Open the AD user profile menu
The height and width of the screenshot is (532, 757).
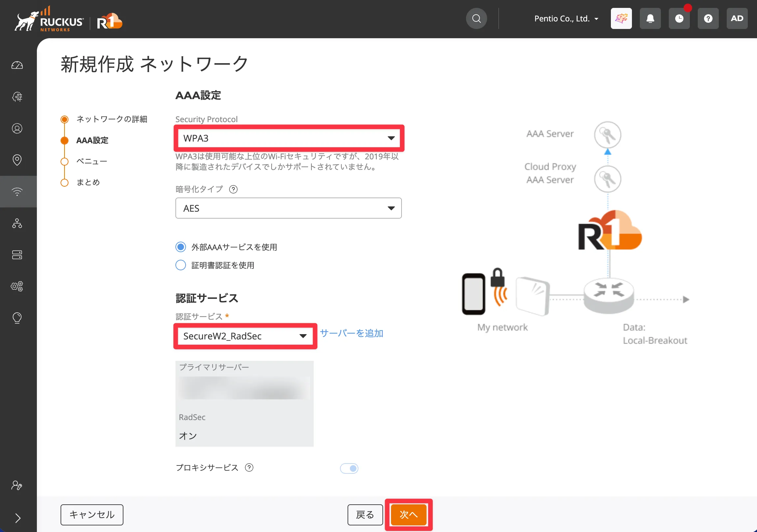tap(737, 18)
